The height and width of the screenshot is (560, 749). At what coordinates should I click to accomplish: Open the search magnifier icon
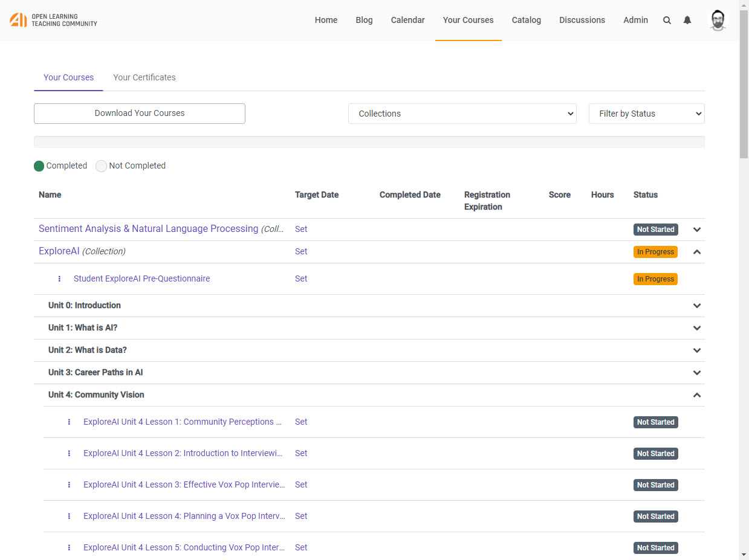point(667,20)
